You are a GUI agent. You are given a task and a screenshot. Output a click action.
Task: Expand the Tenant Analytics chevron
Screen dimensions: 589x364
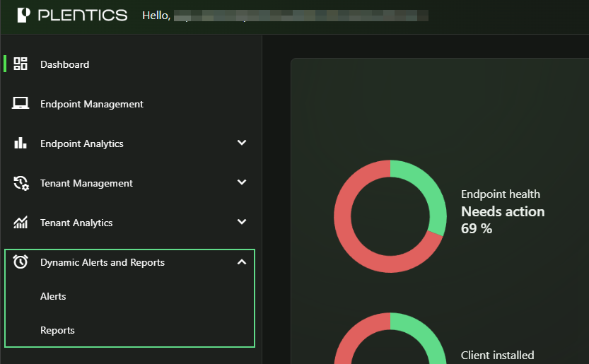coord(242,222)
